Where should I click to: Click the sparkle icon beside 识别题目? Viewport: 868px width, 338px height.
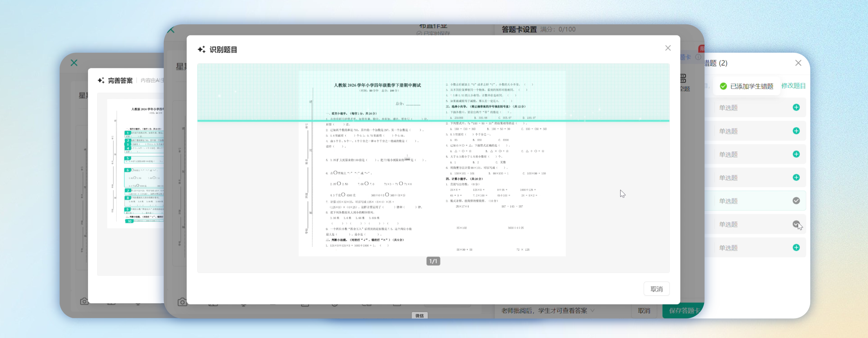[201, 50]
